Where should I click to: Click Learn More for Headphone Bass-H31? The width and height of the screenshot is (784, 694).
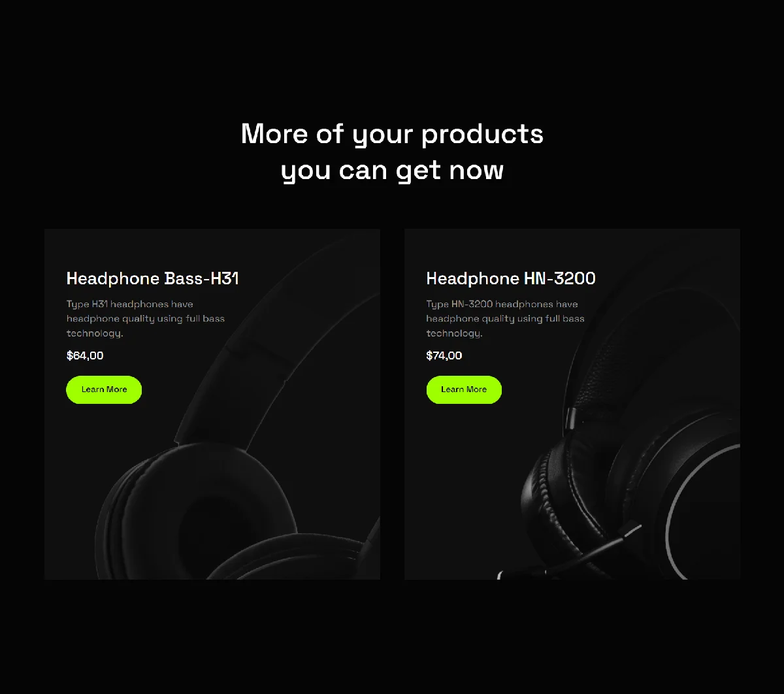[x=104, y=389]
